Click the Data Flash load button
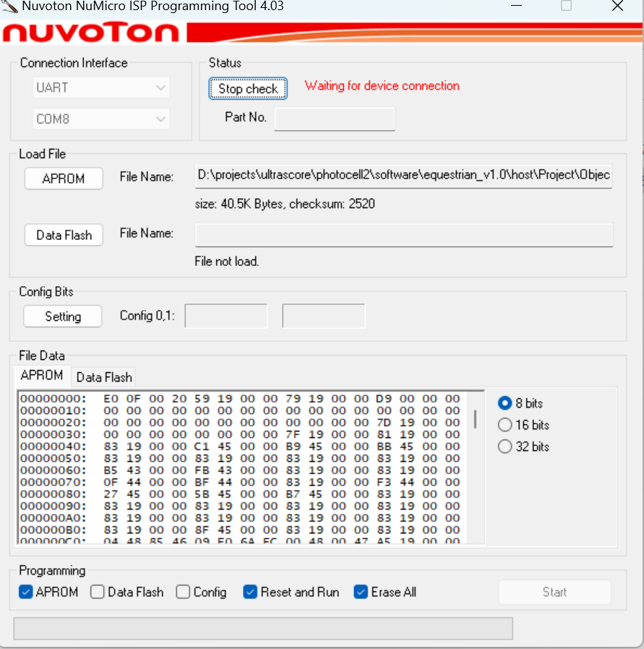This screenshot has height=649, width=644. [x=63, y=234]
